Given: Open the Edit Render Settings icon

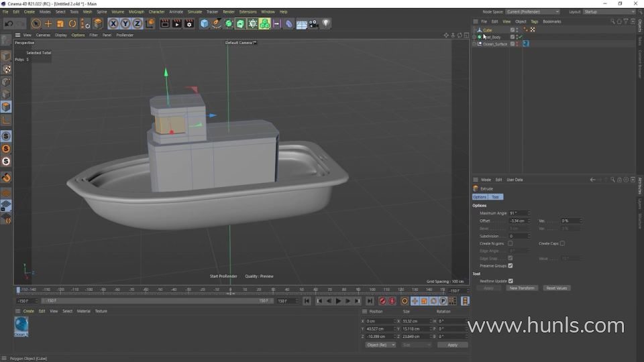Looking at the screenshot, I should pos(190,23).
